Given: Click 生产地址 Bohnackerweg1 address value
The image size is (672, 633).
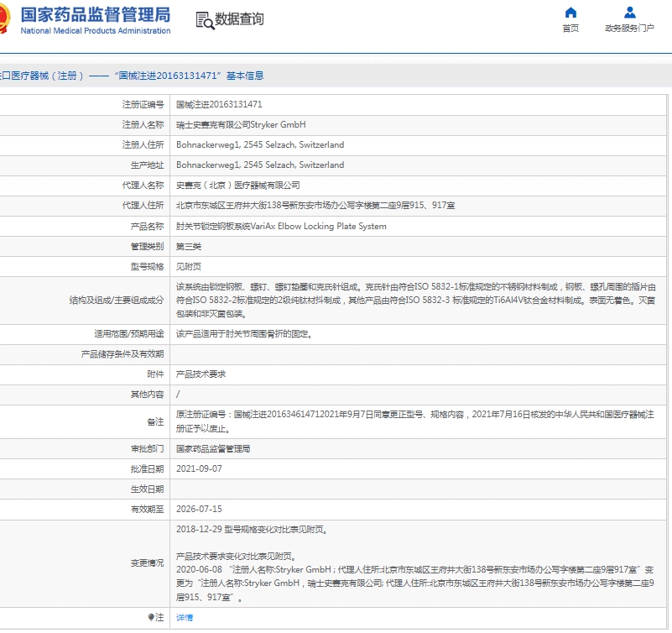Looking at the screenshot, I should (260, 165).
